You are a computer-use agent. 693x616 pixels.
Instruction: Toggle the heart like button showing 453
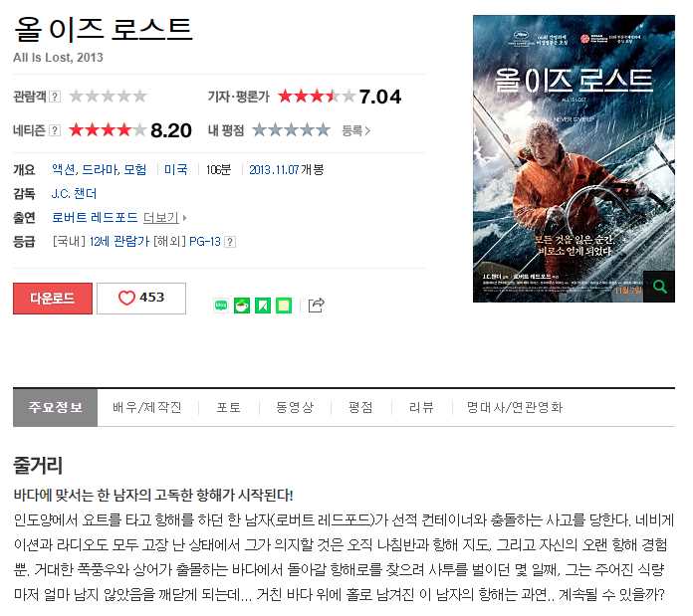coord(141,299)
